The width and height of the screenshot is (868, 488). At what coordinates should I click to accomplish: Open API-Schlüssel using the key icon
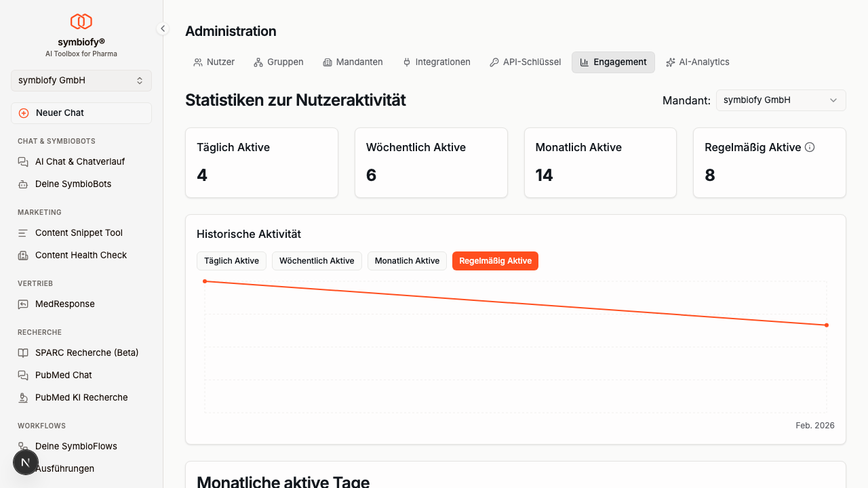tap(493, 62)
